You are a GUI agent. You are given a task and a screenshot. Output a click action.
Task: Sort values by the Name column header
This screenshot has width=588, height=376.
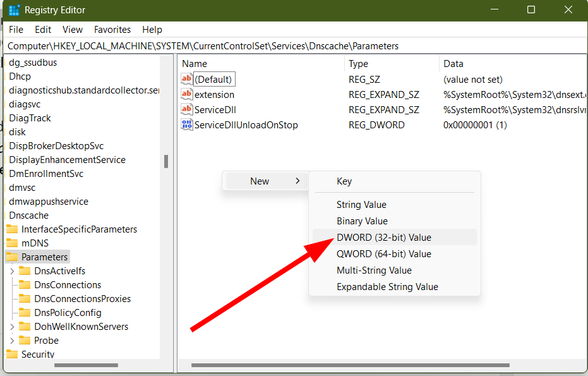[261, 63]
